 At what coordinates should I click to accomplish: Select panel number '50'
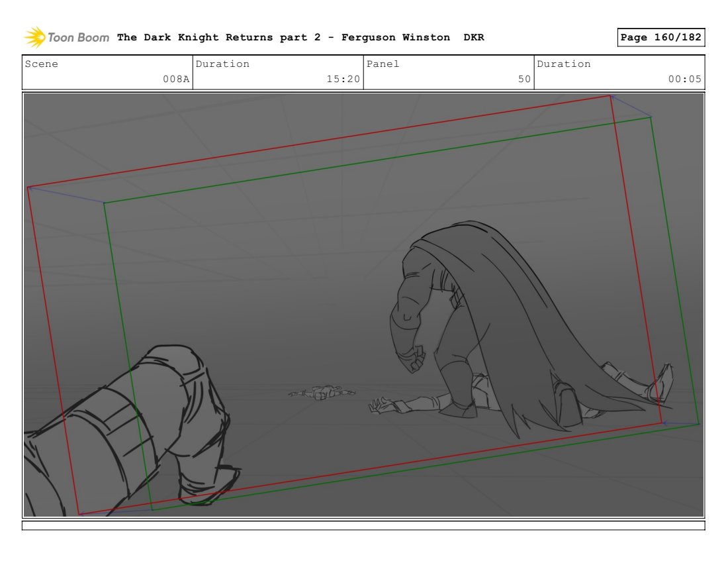pos(524,79)
